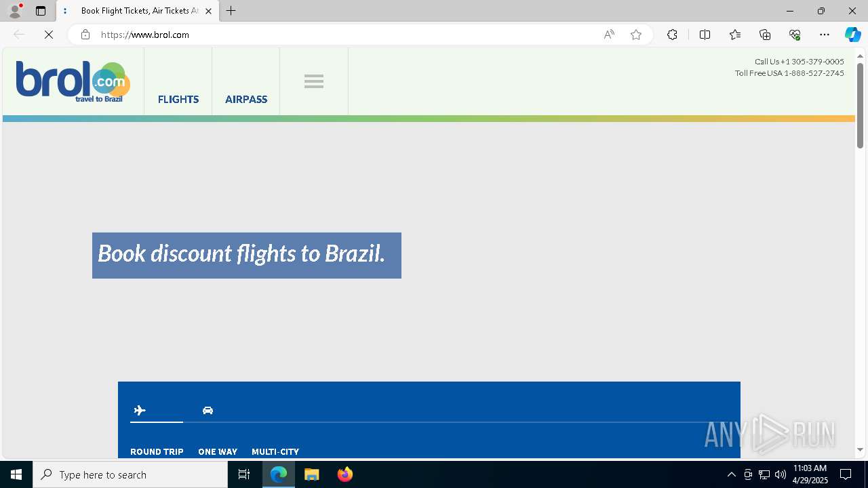Select the car rental search tab
868x488 pixels.
coord(208,410)
